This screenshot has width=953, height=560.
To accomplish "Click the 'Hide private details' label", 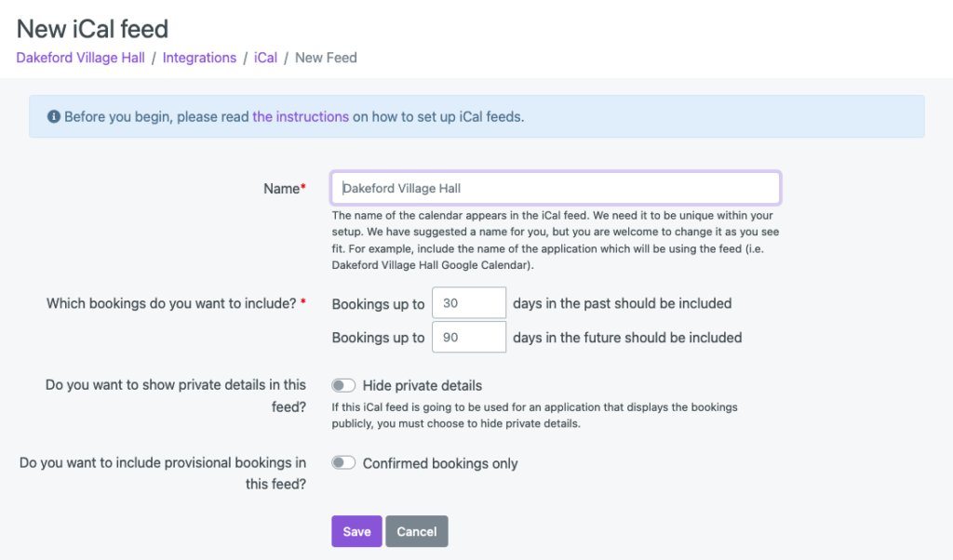I will [x=423, y=386].
